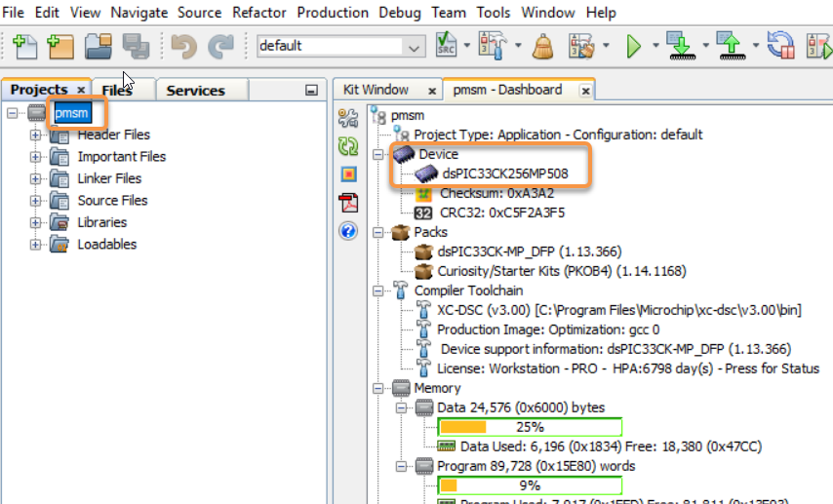Open the Production menu
This screenshot has width=833, height=504.
pyautogui.click(x=333, y=13)
